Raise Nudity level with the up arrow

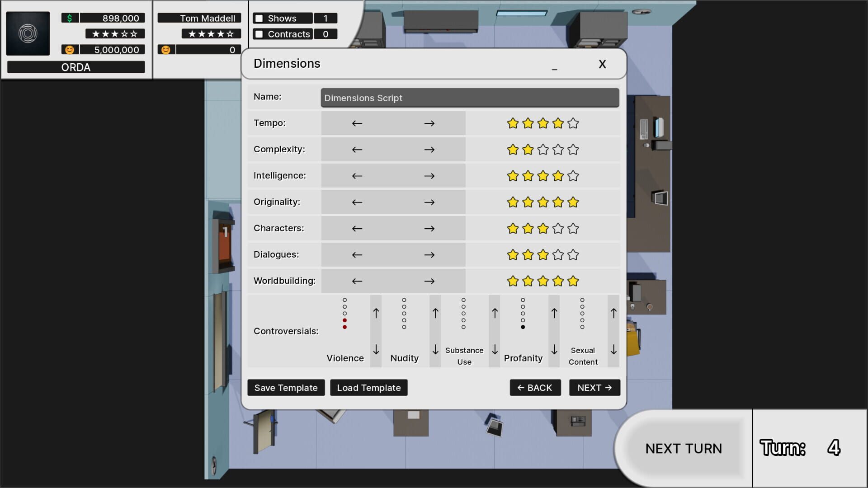[435, 312]
